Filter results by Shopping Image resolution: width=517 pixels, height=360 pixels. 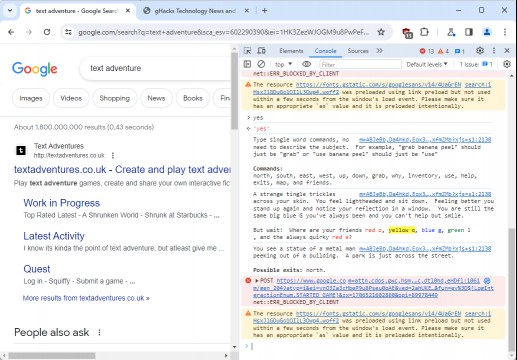pyautogui.click(x=114, y=98)
